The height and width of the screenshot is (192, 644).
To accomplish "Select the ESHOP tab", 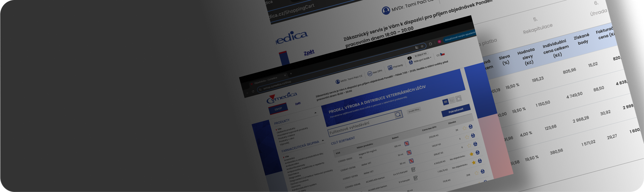I will point(278,109).
